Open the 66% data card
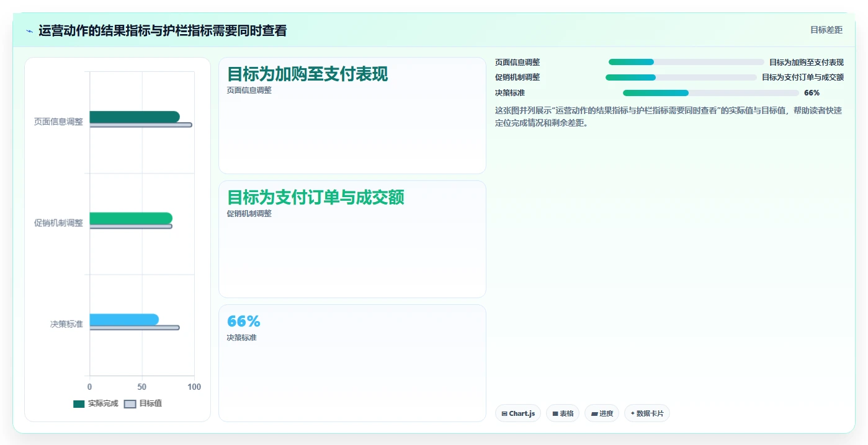This screenshot has width=868, height=445. [x=352, y=363]
